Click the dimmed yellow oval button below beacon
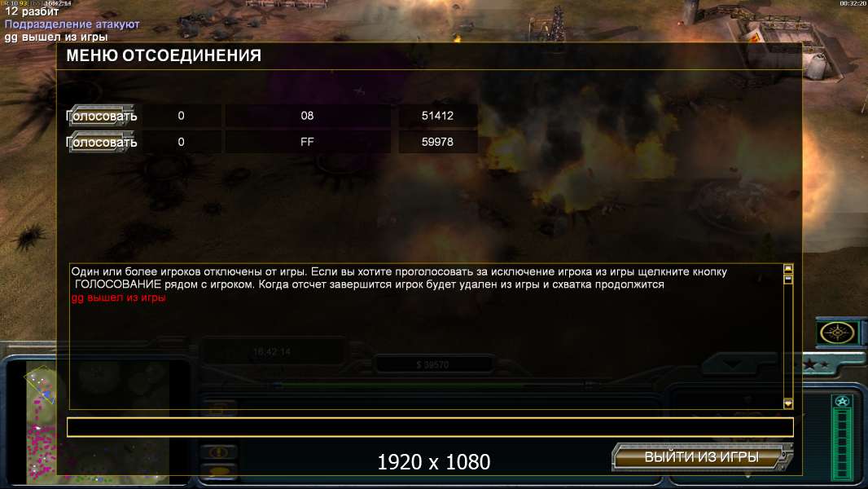The height and width of the screenshot is (489, 868). click(x=219, y=471)
